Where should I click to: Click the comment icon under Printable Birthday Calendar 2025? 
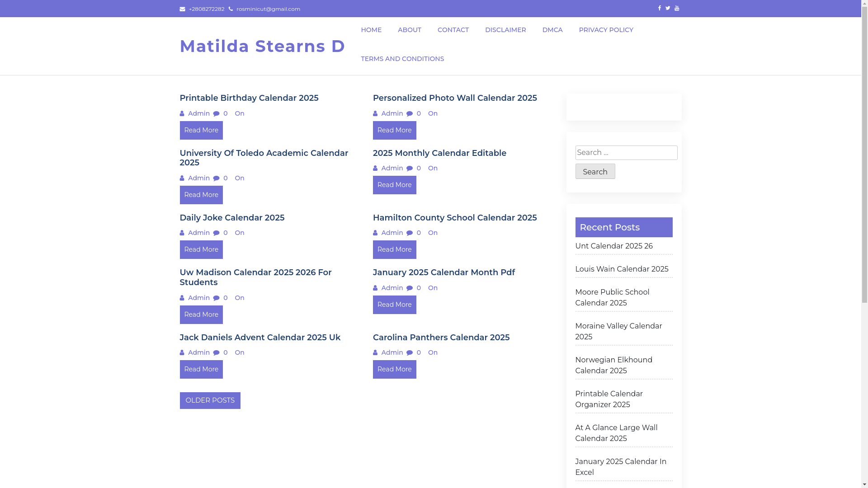[x=216, y=113]
